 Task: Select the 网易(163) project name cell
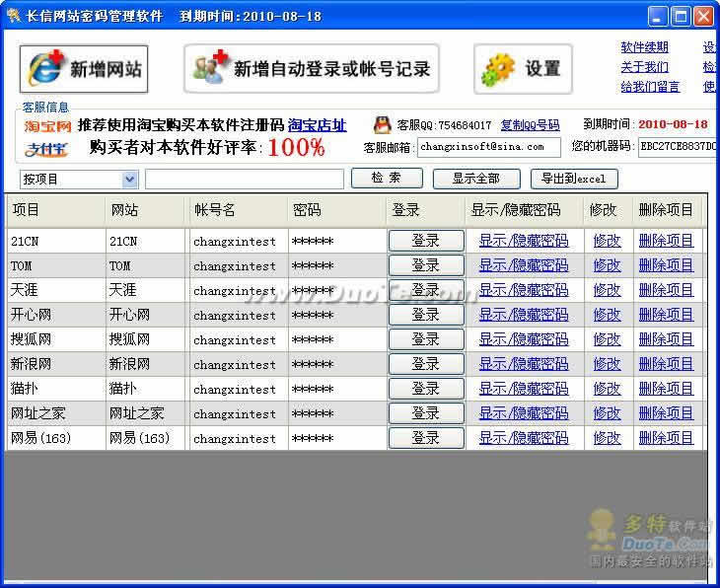[56, 439]
